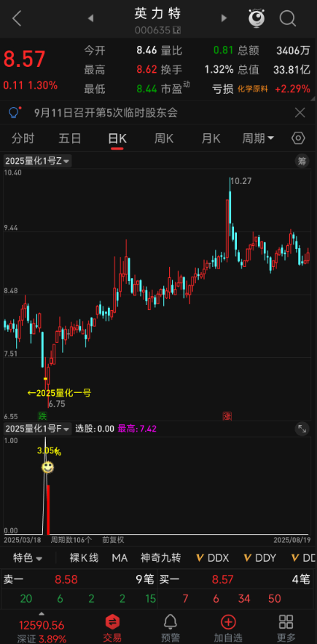Switch to the 分时 tab
This screenshot has width=317, height=644.
[23, 138]
